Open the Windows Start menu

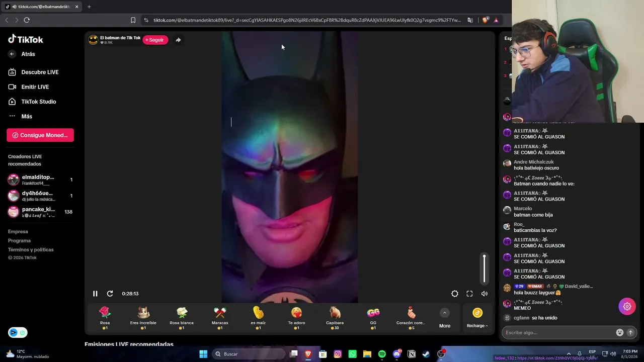click(x=203, y=354)
